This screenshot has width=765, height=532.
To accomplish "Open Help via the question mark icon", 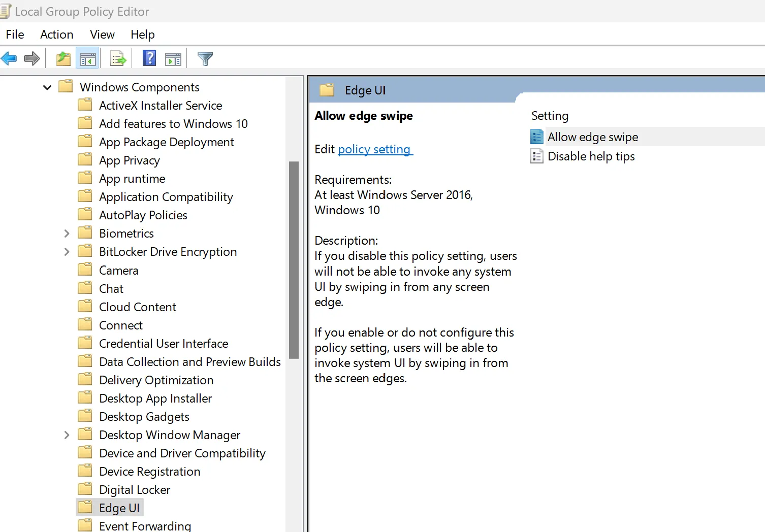I will (x=149, y=58).
